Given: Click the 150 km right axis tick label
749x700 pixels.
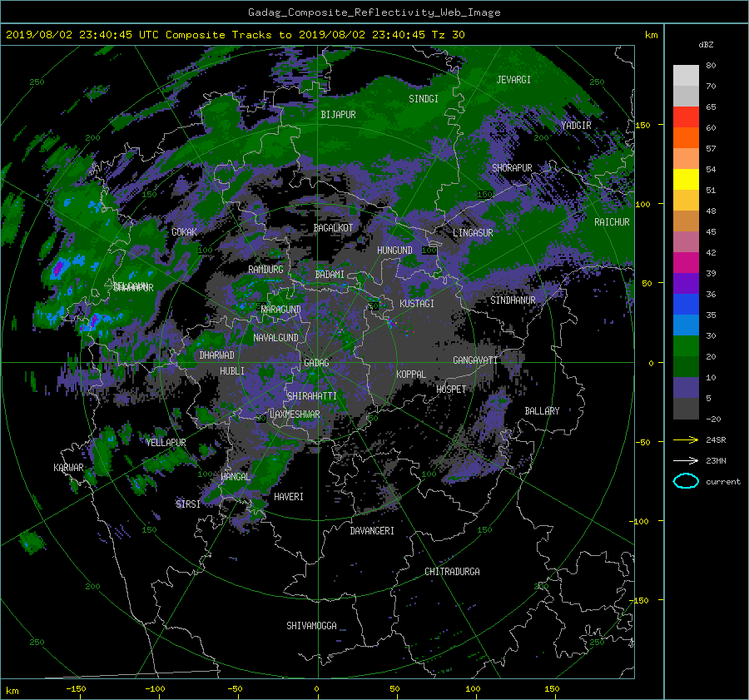Looking at the screenshot, I should 643,125.
